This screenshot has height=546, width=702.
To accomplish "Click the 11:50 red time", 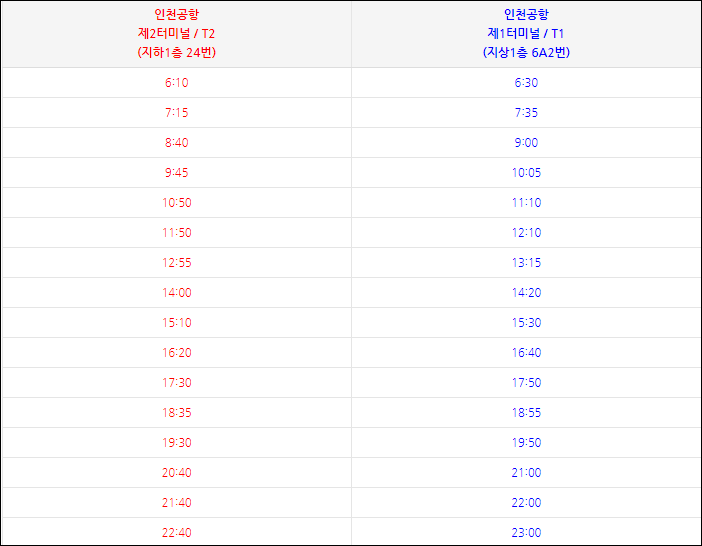I will (x=176, y=233).
